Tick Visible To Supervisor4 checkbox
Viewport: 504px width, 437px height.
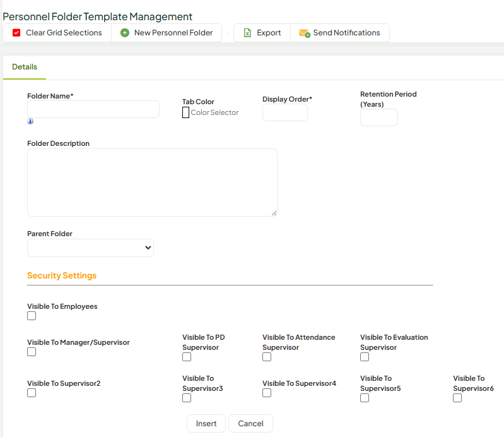coord(267,393)
